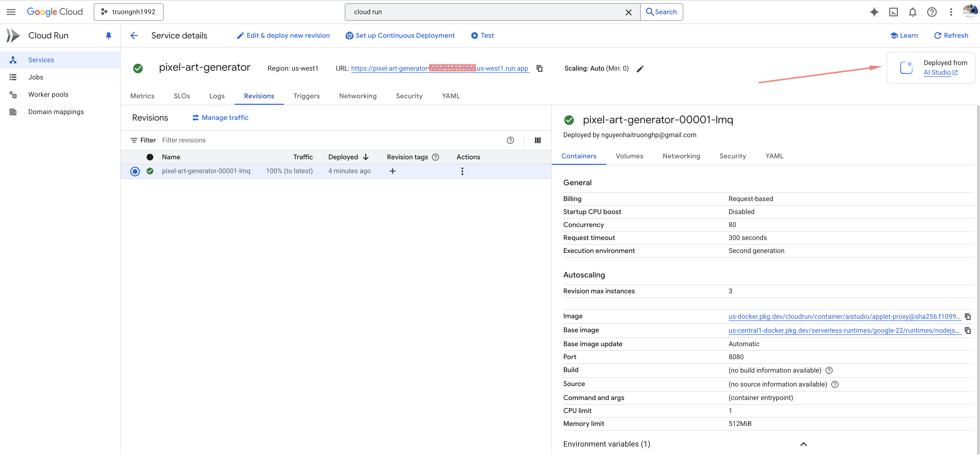Go back with the left arrow
The image size is (980, 455).
(x=134, y=36)
